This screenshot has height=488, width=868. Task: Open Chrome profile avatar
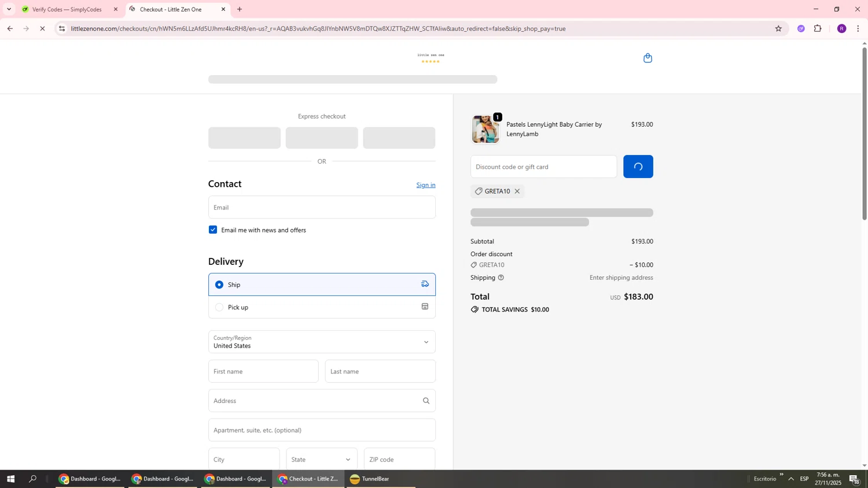click(841, 28)
